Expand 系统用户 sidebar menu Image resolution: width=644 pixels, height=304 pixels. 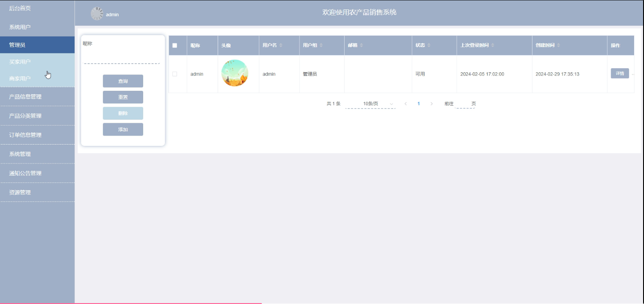click(37, 27)
